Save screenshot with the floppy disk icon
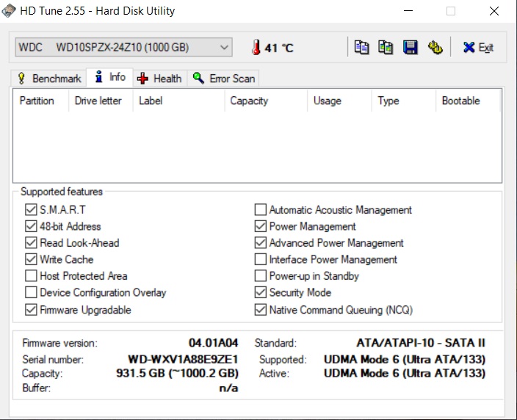 click(x=411, y=48)
